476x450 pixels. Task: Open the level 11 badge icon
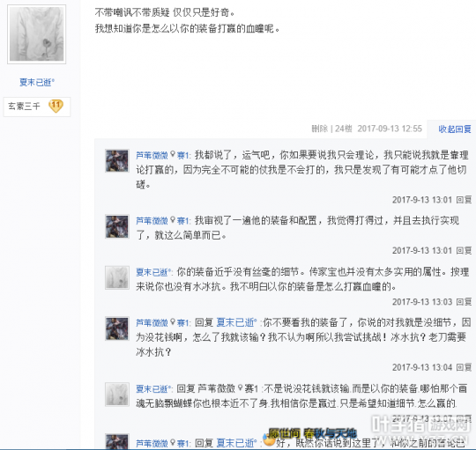tap(56, 107)
